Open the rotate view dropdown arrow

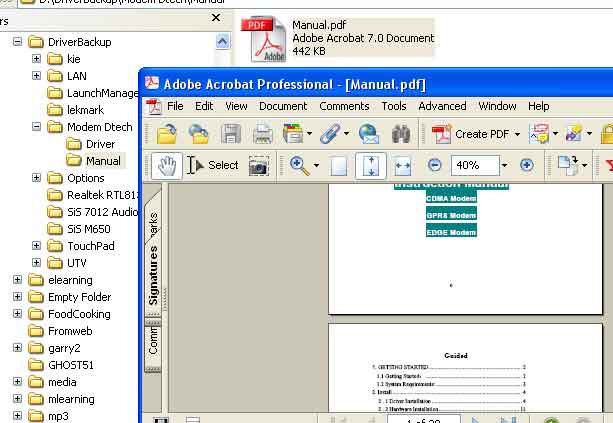584,166
